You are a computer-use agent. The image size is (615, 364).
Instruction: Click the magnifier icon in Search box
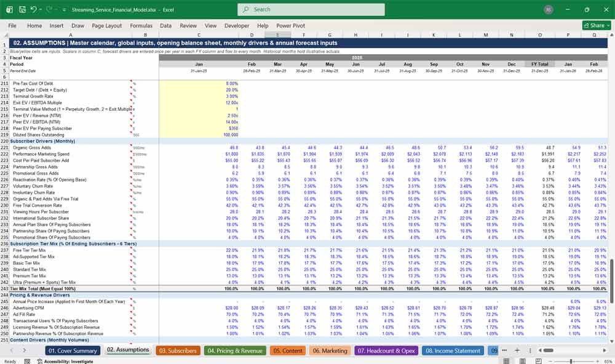click(x=246, y=9)
